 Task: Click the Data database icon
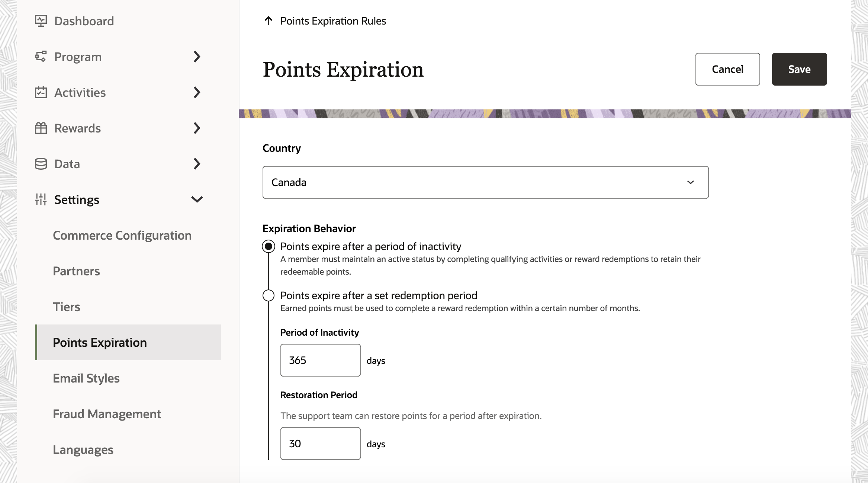click(41, 164)
